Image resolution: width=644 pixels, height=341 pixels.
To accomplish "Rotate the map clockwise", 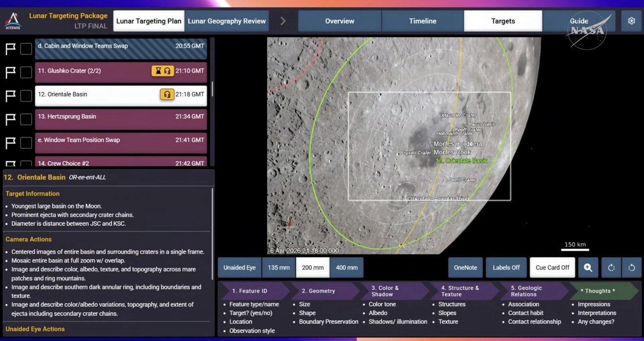I will (611, 267).
